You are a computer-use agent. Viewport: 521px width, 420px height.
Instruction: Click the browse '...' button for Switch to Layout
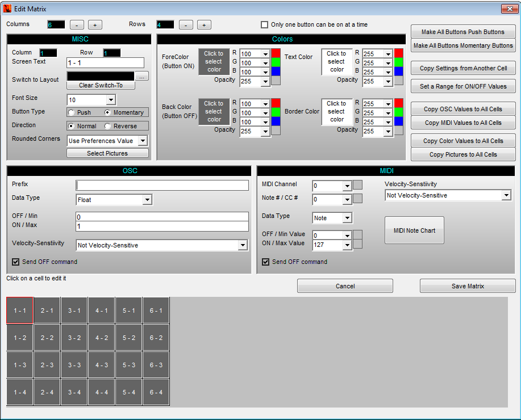[142, 76]
